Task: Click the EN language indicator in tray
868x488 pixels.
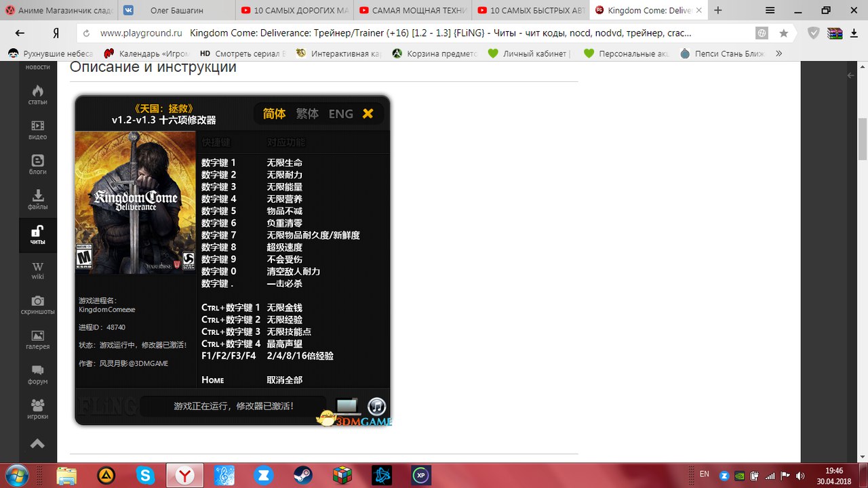Action: (704, 473)
